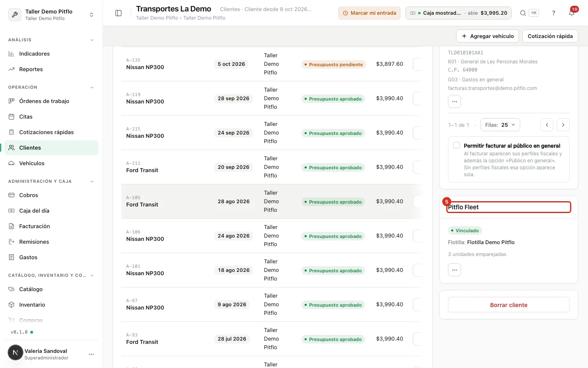This screenshot has height=368, width=588.
Task: Open options menu beside Valeria Sandoval
Action: 91,354
